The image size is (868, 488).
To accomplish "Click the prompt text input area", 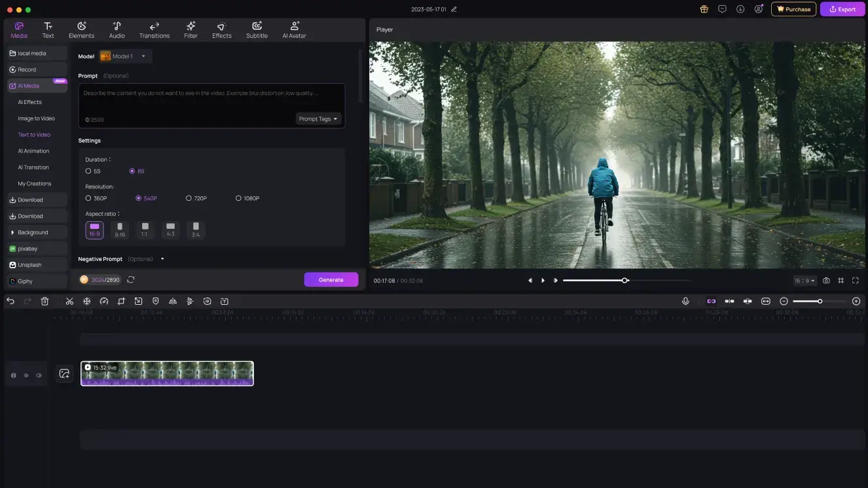I will pos(211,99).
